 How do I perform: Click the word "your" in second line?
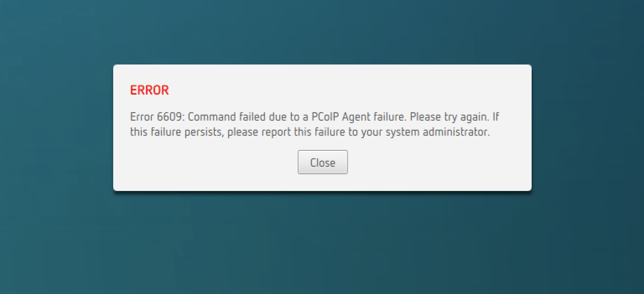372,132
